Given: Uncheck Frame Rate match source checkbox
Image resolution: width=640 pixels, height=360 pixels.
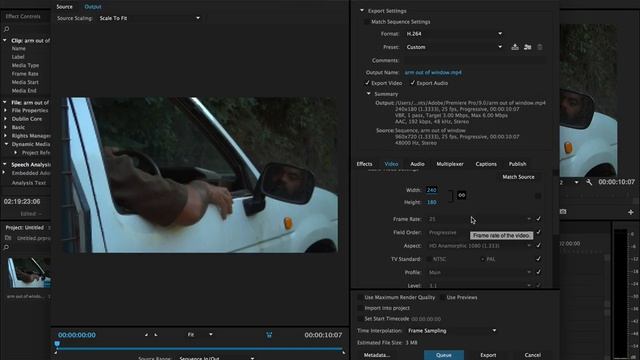Looking at the screenshot, I should click(x=538, y=219).
